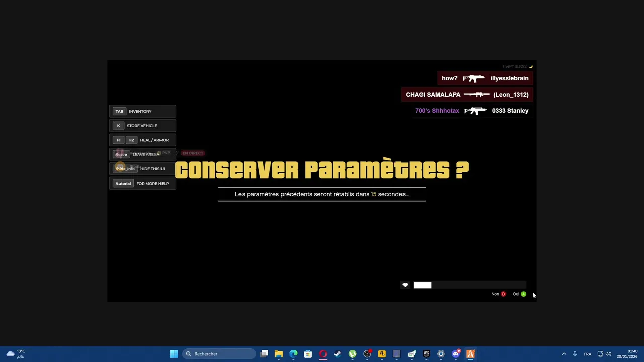The height and width of the screenshot is (362, 644).
Task: Switch to the orange FiveM taskbar icon
Action: 470,354
